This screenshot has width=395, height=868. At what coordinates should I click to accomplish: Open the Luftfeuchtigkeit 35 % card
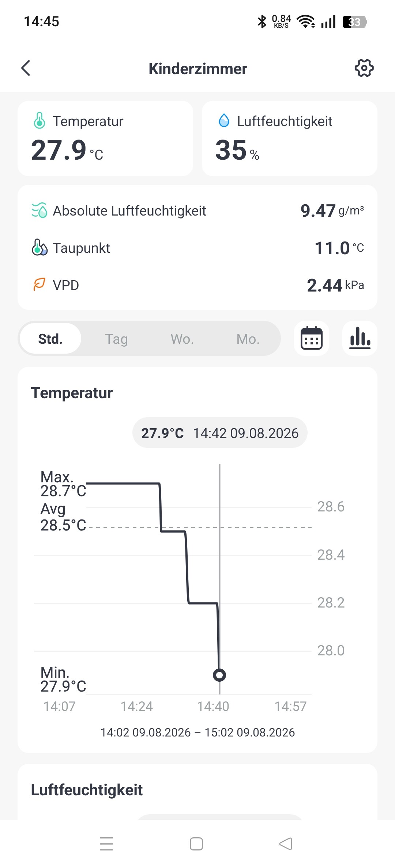tap(290, 138)
